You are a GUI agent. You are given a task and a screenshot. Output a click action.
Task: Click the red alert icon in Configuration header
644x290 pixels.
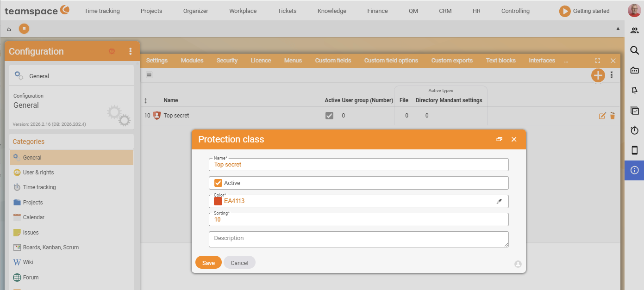tap(112, 51)
